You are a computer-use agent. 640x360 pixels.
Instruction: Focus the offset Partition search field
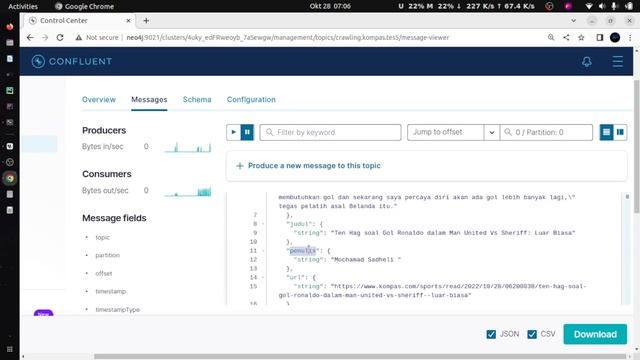click(546, 132)
